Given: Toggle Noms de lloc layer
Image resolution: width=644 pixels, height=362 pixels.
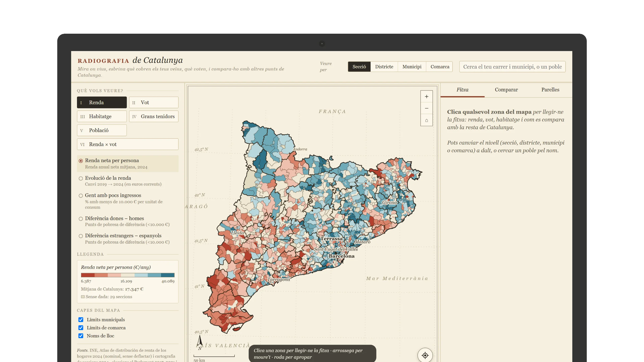Looking at the screenshot, I should [x=81, y=336].
